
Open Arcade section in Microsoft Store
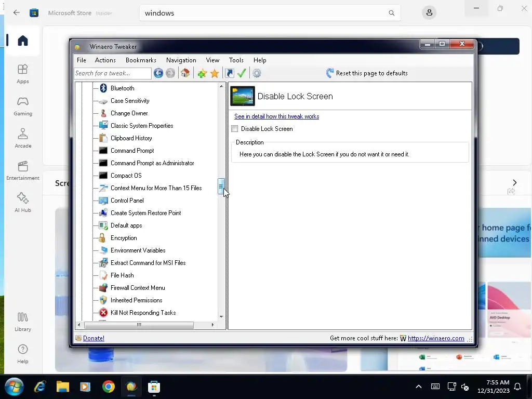point(23,138)
